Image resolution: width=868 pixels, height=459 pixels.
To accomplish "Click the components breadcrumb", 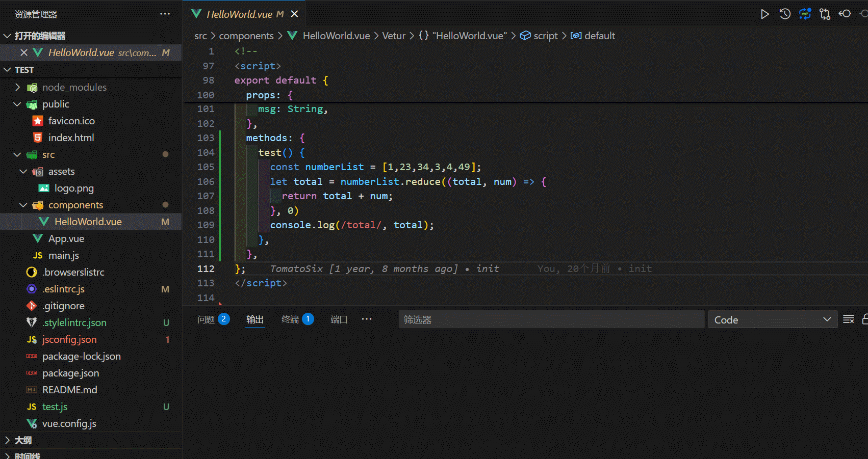I will [246, 36].
